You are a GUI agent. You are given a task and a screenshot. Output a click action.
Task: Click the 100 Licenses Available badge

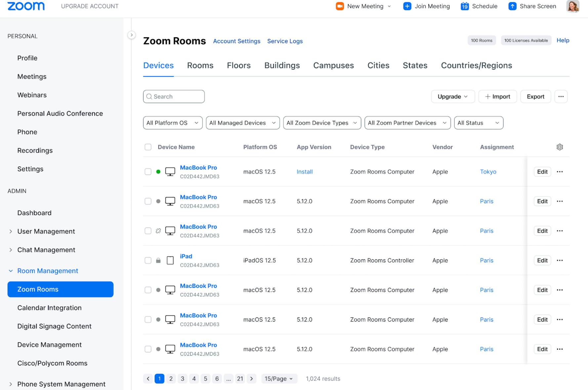(x=526, y=40)
